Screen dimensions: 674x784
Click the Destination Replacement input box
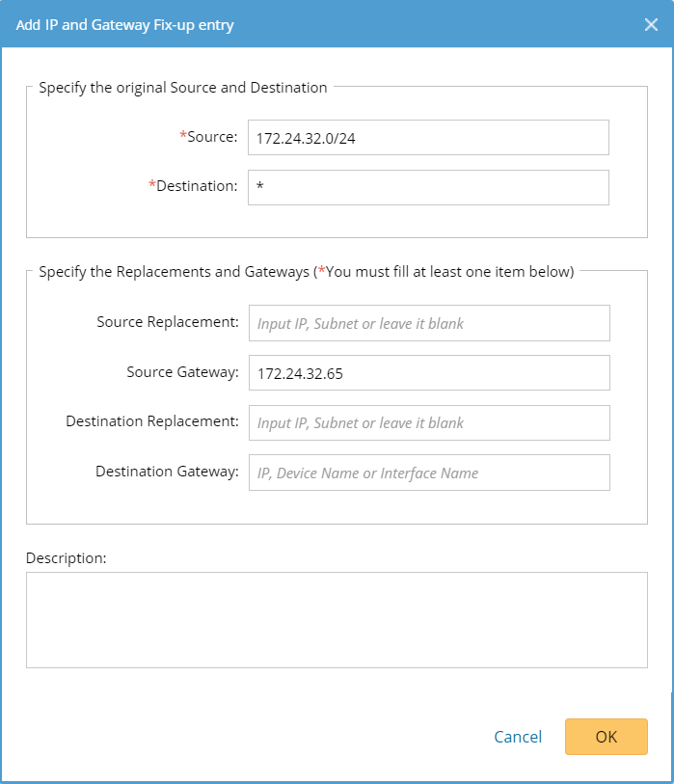coord(428,422)
